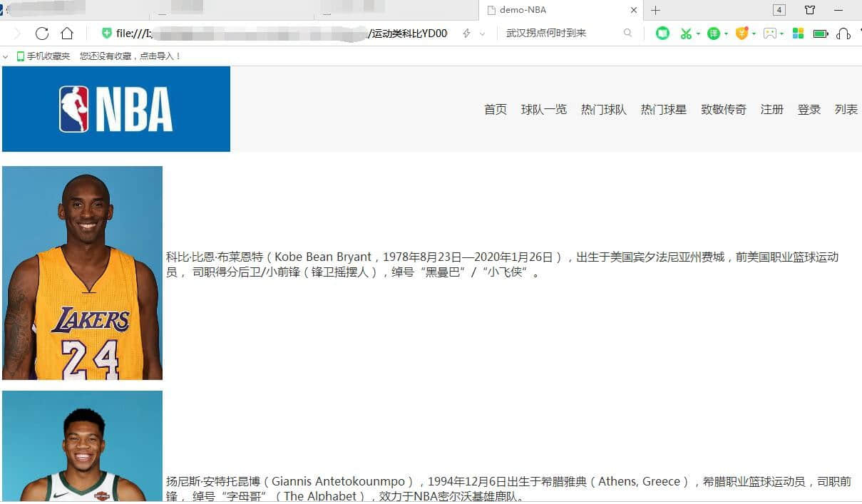Image resolution: width=862 pixels, height=504 pixels.
Task: Reload the page with the refresh icon
Action: click(x=42, y=34)
